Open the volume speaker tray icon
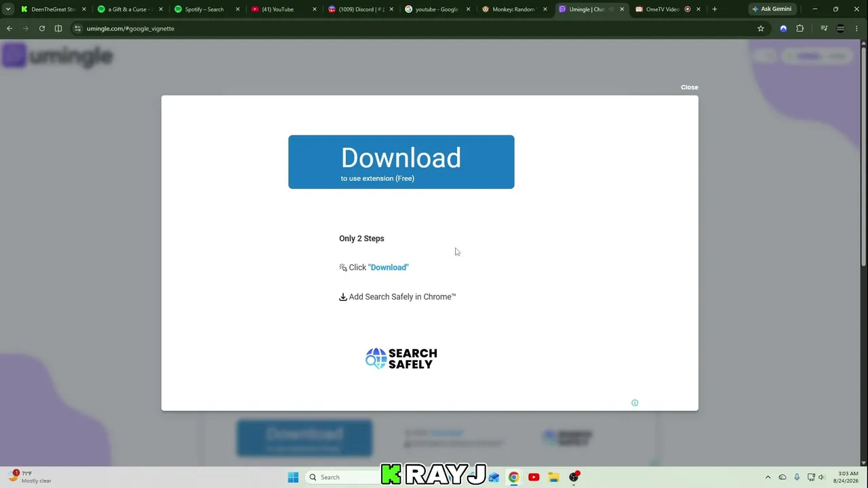The image size is (868, 488). click(x=821, y=477)
